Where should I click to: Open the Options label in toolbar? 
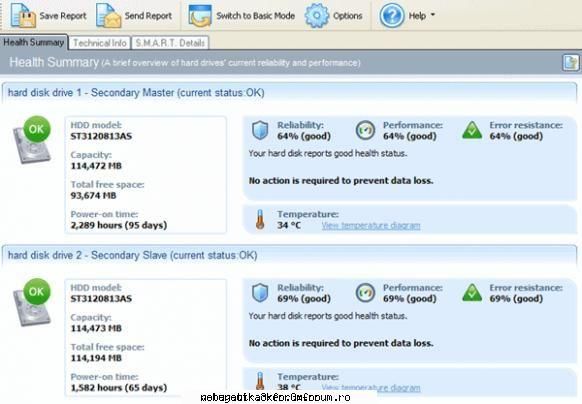click(347, 16)
